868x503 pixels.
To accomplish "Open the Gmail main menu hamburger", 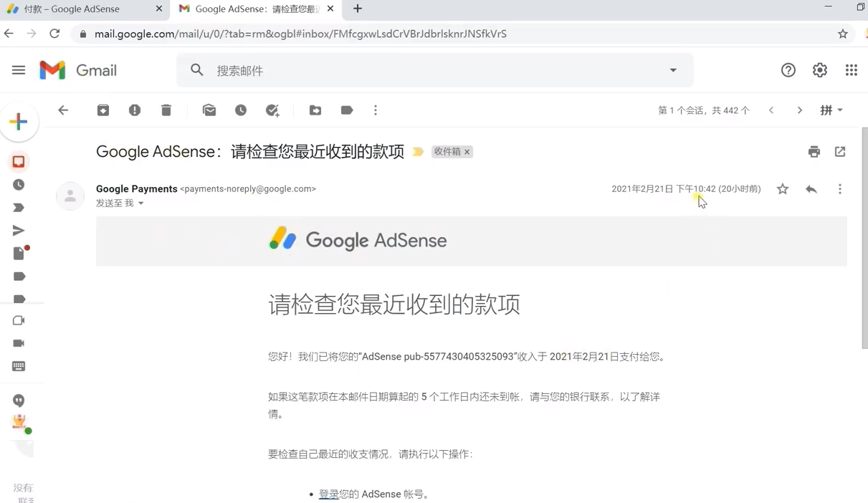I will click(x=19, y=70).
